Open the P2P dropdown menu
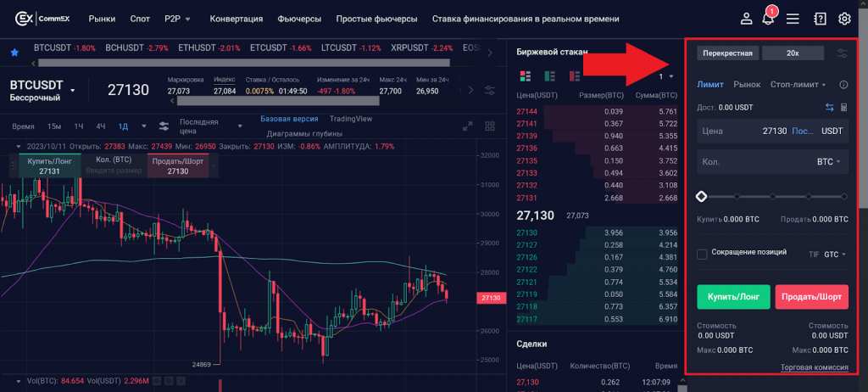The width and height of the screenshot is (868, 392). [177, 19]
